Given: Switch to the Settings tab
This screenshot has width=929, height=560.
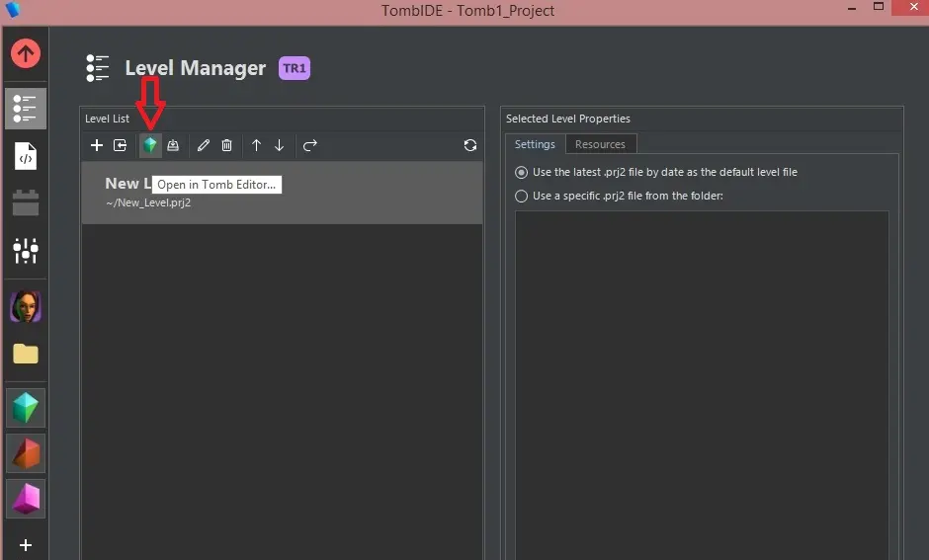Looking at the screenshot, I should coord(535,144).
